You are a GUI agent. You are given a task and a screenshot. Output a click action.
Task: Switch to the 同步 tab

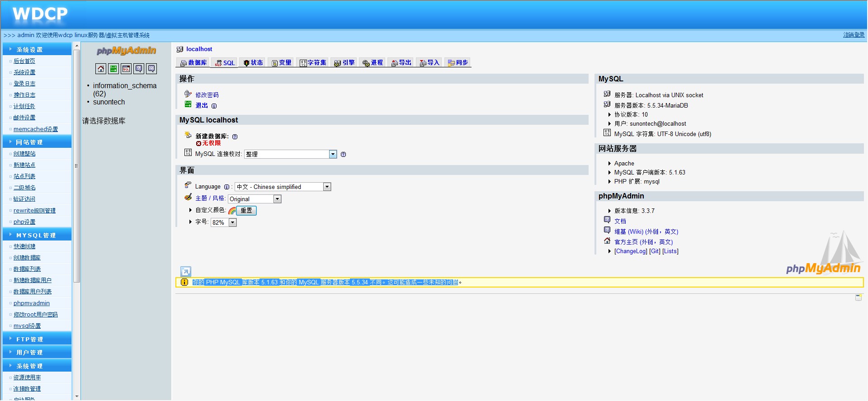pyautogui.click(x=458, y=63)
